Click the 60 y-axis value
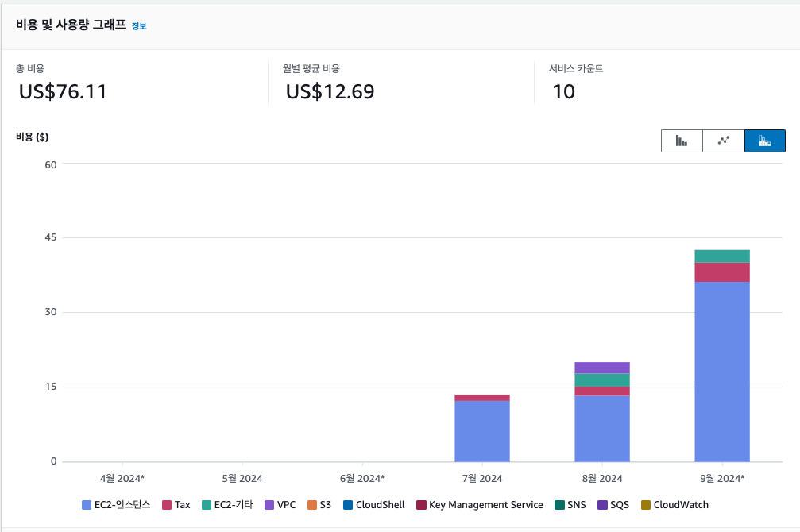The height and width of the screenshot is (532, 800). click(51, 164)
